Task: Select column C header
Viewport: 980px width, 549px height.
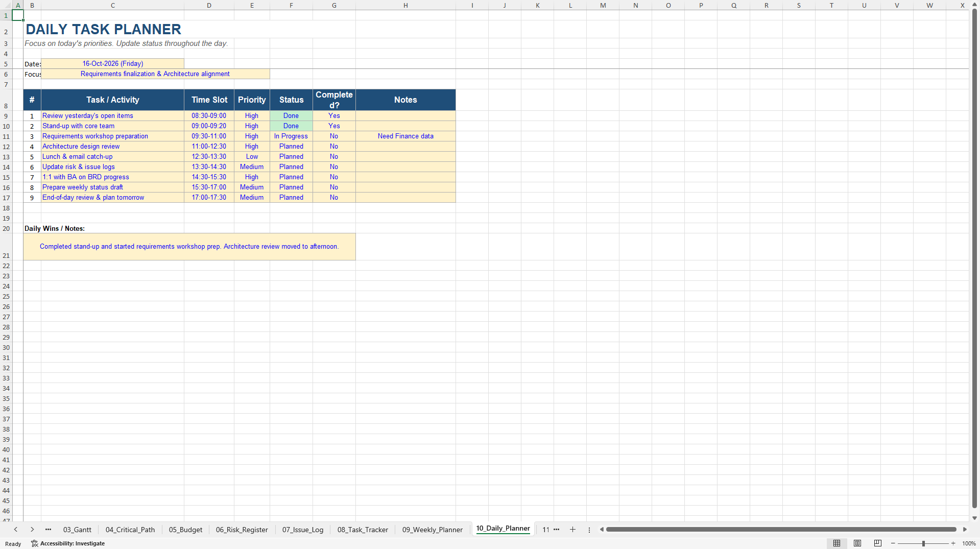Action: pos(112,5)
